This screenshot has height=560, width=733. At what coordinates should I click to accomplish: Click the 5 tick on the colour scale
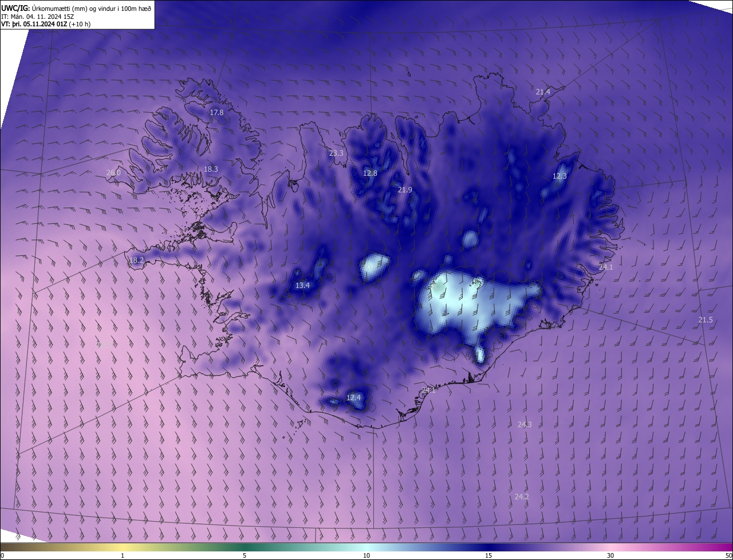(x=245, y=555)
